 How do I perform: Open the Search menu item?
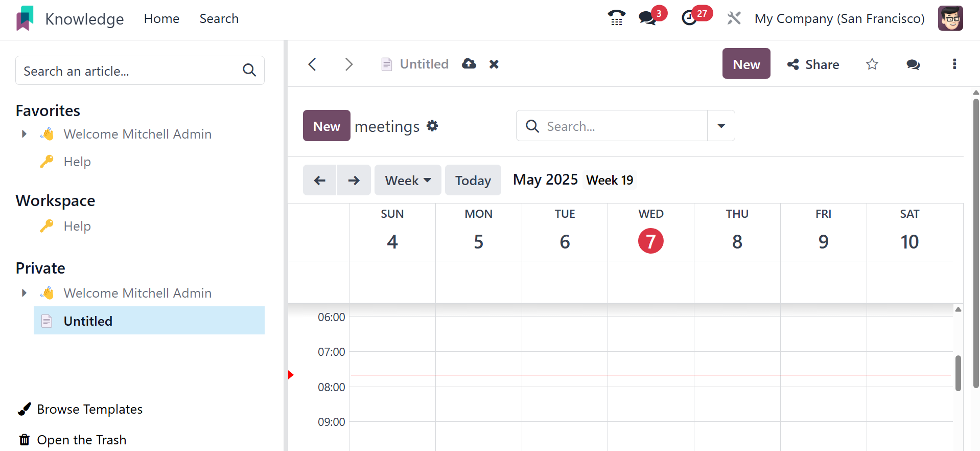(219, 19)
